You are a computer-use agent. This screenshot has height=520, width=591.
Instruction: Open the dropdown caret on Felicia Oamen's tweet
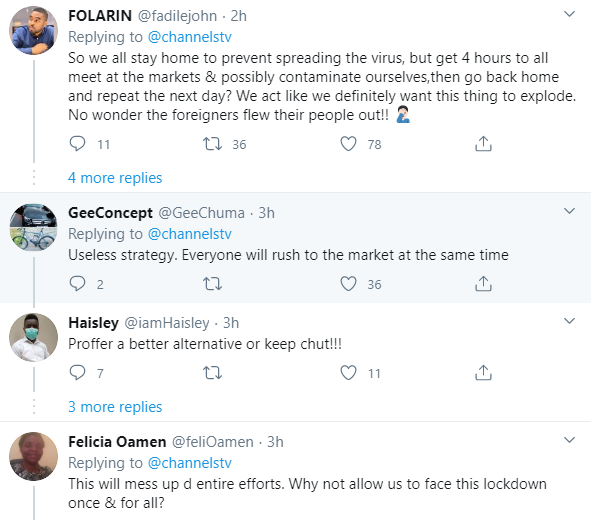[x=569, y=440]
